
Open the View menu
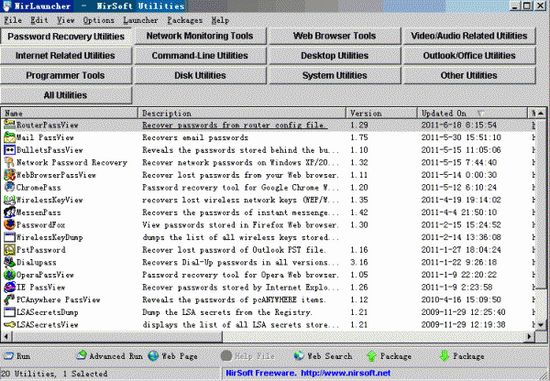[66, 20]
